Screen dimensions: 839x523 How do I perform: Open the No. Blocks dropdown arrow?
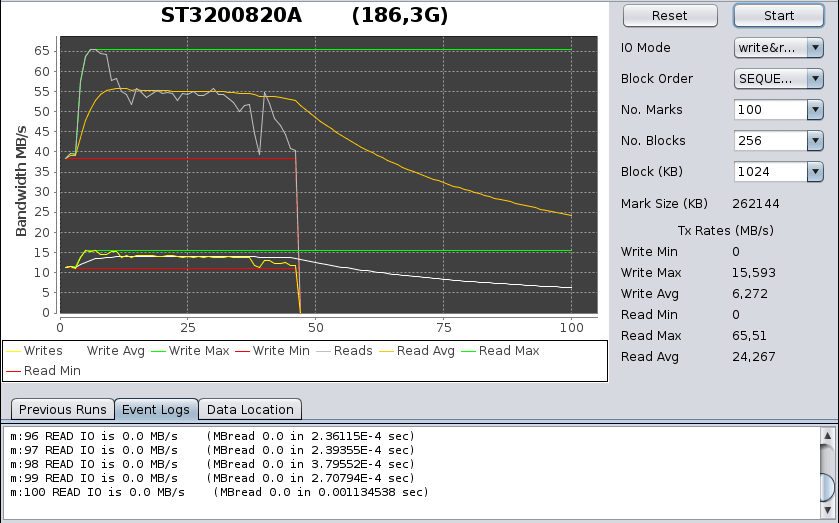815,141
